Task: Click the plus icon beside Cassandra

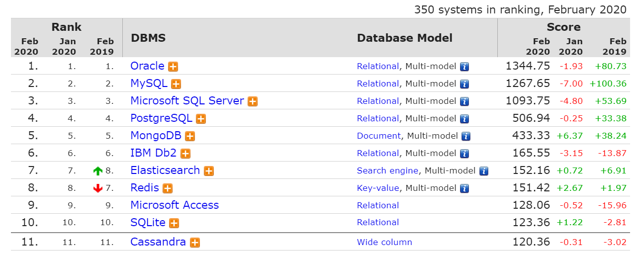Action: pos(195,243)
